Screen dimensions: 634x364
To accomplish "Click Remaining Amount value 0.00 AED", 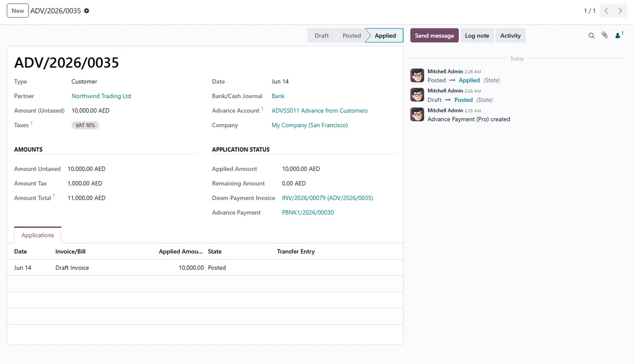I will pos(294,183).
